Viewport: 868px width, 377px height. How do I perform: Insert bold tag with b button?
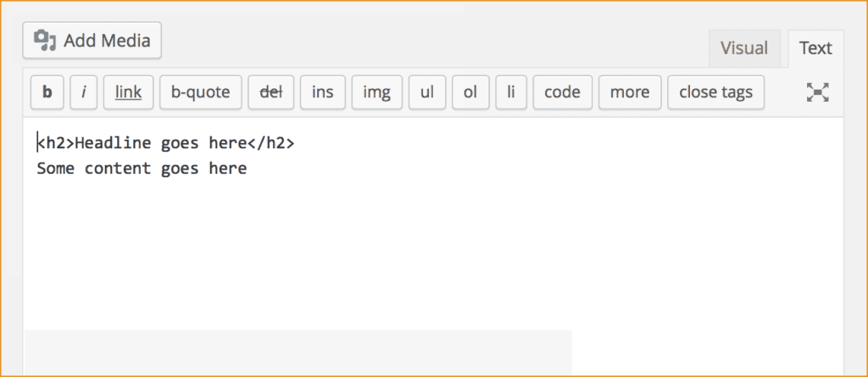(47, 91)
